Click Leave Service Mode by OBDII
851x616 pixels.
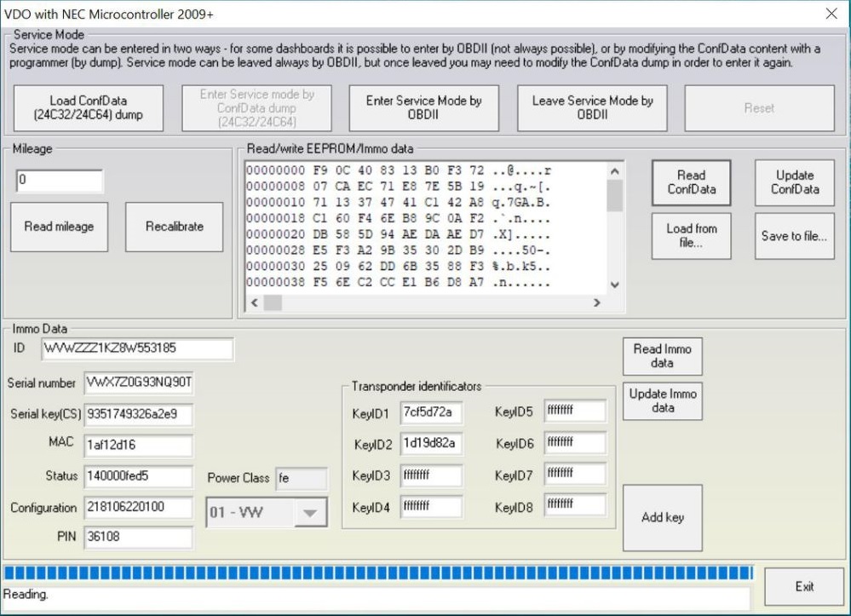592,107
